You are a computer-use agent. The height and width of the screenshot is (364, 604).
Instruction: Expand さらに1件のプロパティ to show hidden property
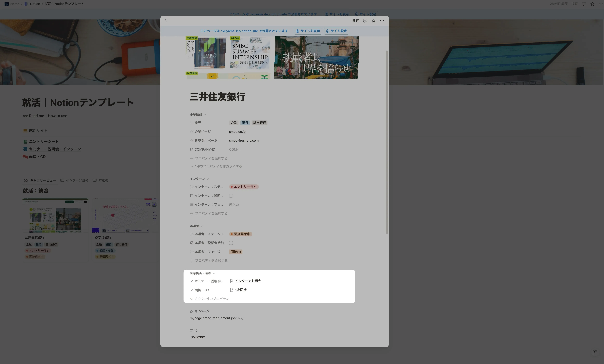click(212, 299)
